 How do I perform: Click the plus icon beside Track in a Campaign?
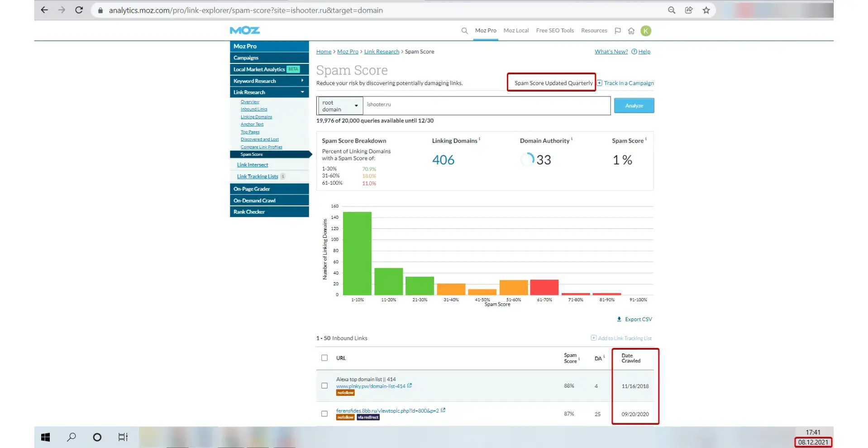(x=599, y=83)
